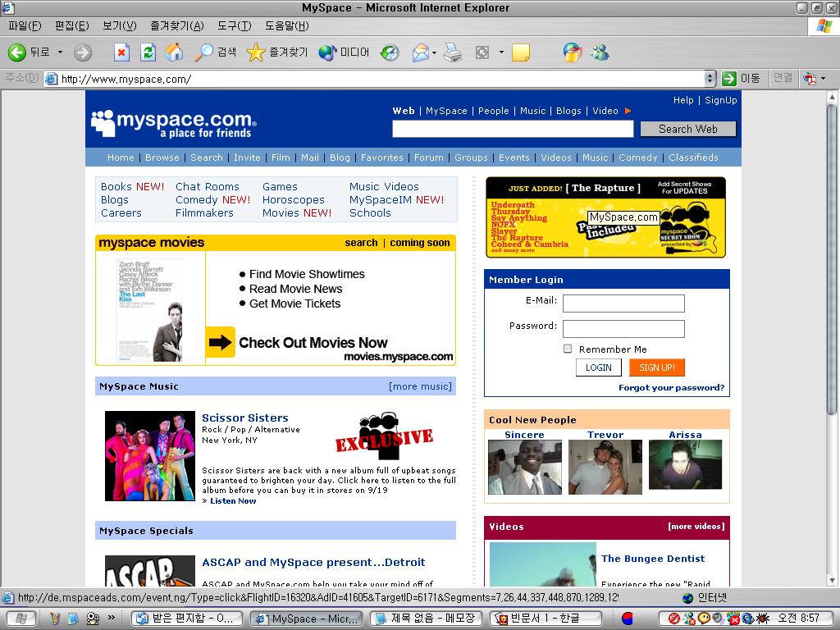The height and width of the screenshot is (630, 840).
Task: Click the Forward arrow toolbar button
Action: [83, 52]
